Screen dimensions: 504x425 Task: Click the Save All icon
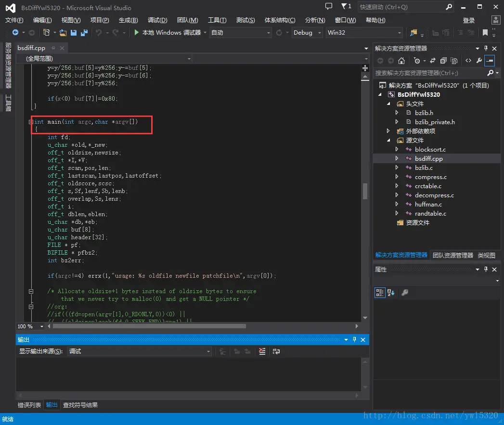click(x=84, y=32)
